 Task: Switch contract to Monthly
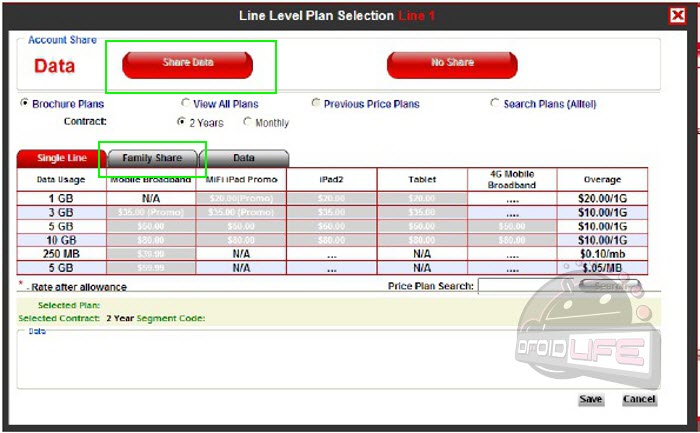coord(247,122)
